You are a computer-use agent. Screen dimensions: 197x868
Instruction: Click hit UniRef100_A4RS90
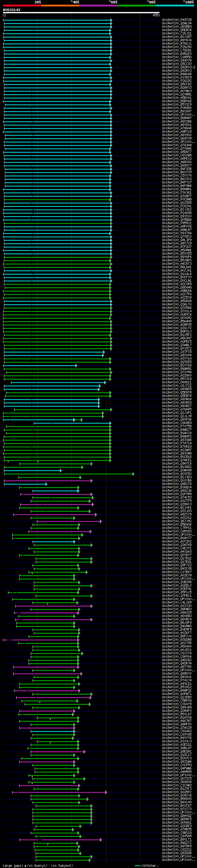tap(177, 162)
